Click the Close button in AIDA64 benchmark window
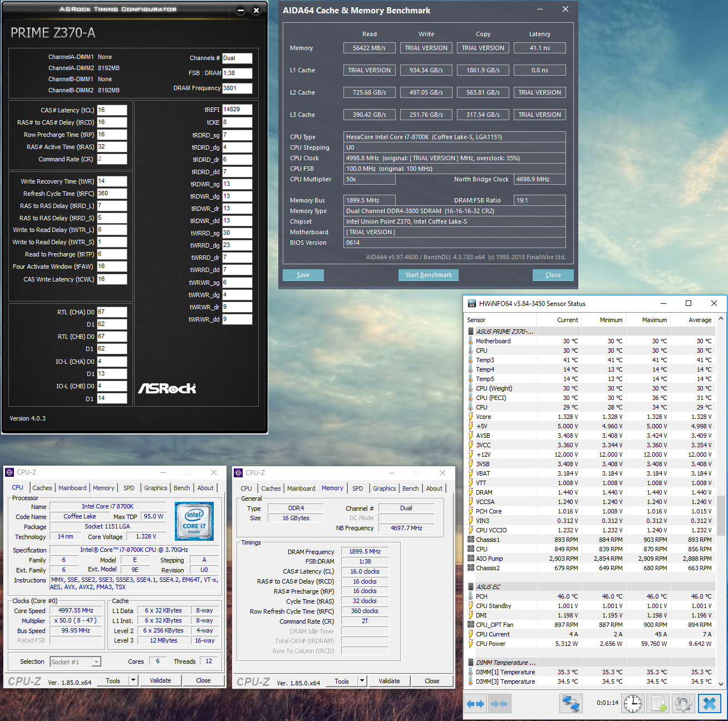This screenshot has width=728, height=721. coord(553,275)
